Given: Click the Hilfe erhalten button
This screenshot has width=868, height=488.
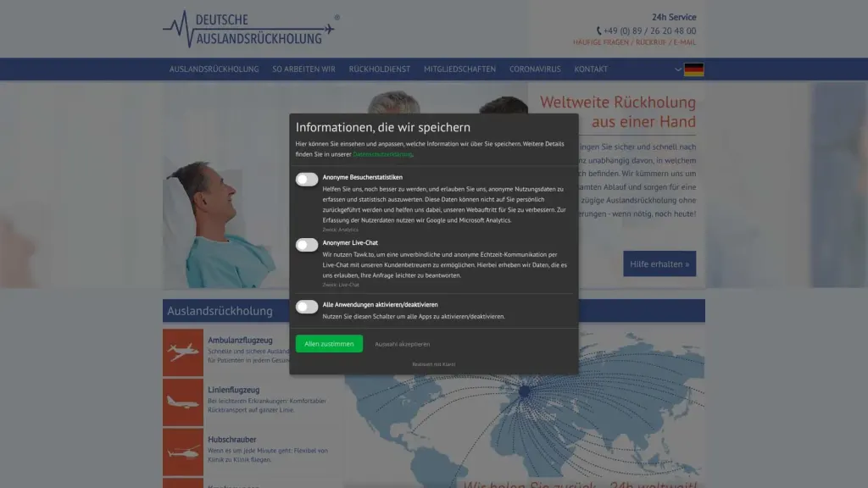Looking at the screenshot, I should [x=659, y=264].
